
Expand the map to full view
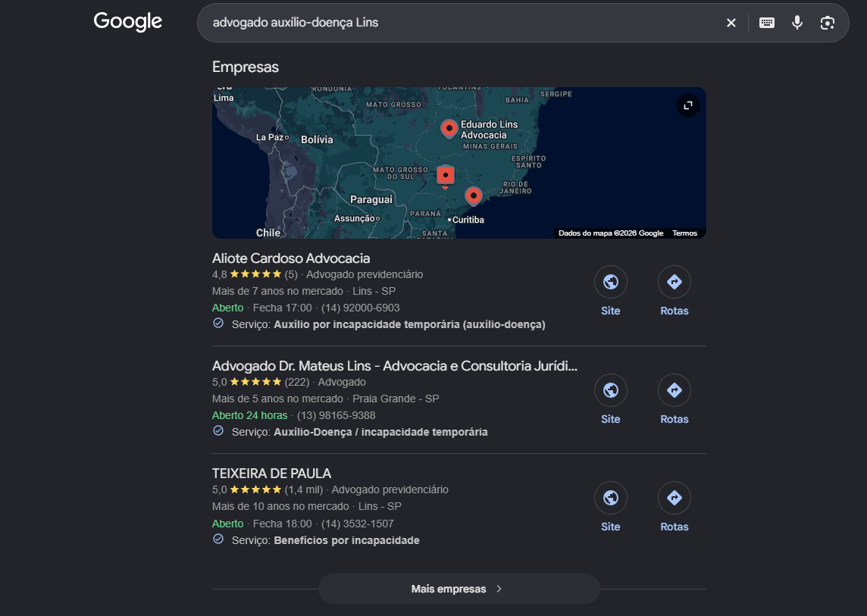688,105
